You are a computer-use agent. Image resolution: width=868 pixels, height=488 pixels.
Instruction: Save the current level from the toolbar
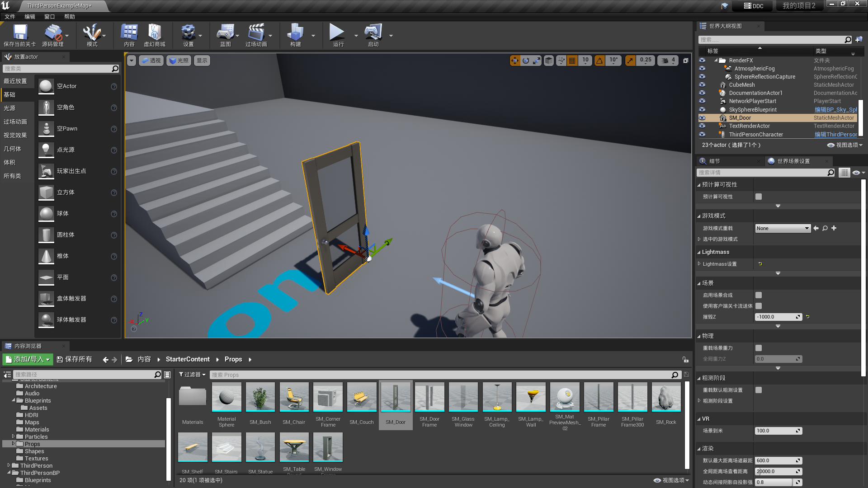coord(19,35)
